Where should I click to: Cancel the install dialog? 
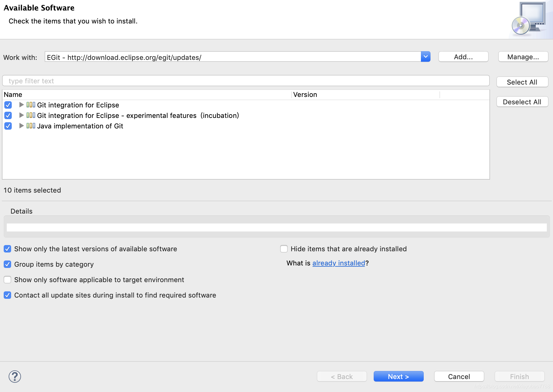point(459,377)
